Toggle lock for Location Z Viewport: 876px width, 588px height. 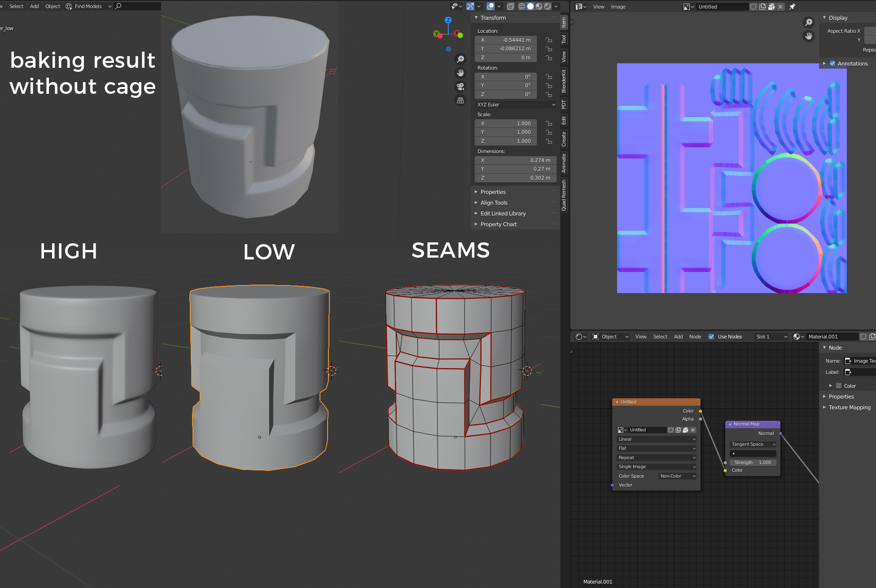pos(549,57)
